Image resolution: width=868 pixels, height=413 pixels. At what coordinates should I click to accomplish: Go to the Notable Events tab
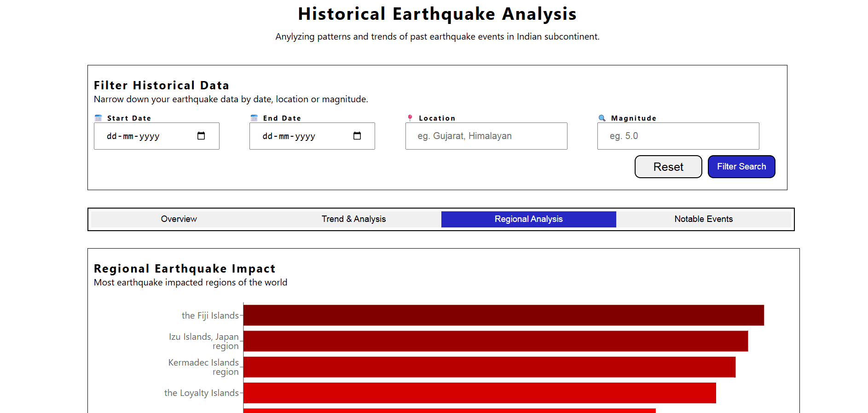coord(703,219)
